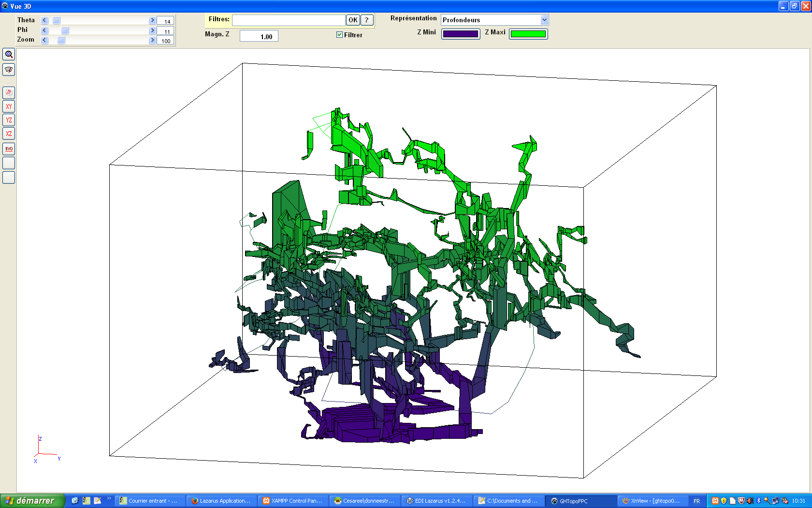Click the Theta slider thumb
The image size is (812, 508).
coord(57,20)
